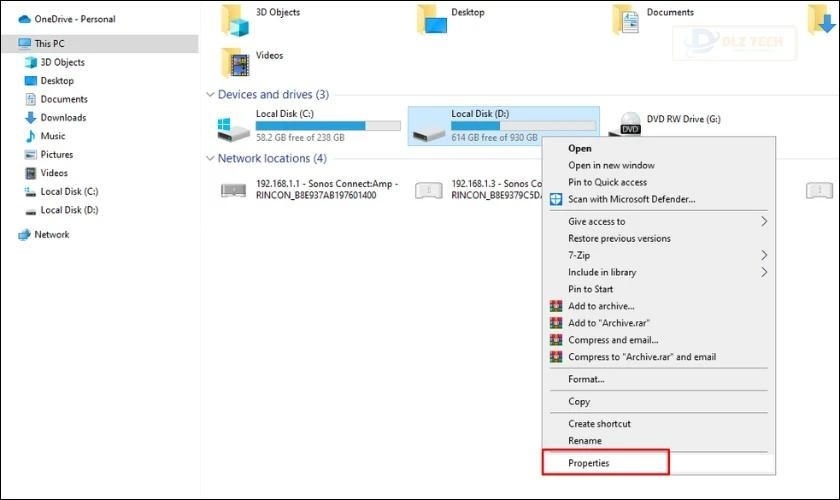
Task: Expand the Include in library submenu
Action: (x=764, y=272)
